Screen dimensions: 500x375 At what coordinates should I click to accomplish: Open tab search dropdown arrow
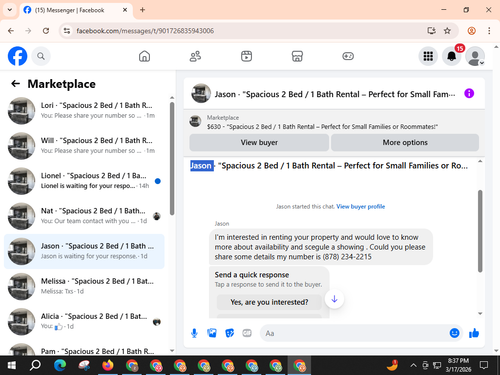10,10
